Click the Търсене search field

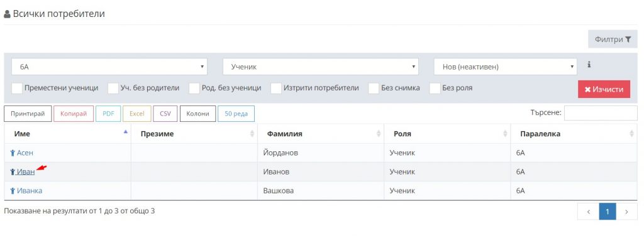[601, 113]
